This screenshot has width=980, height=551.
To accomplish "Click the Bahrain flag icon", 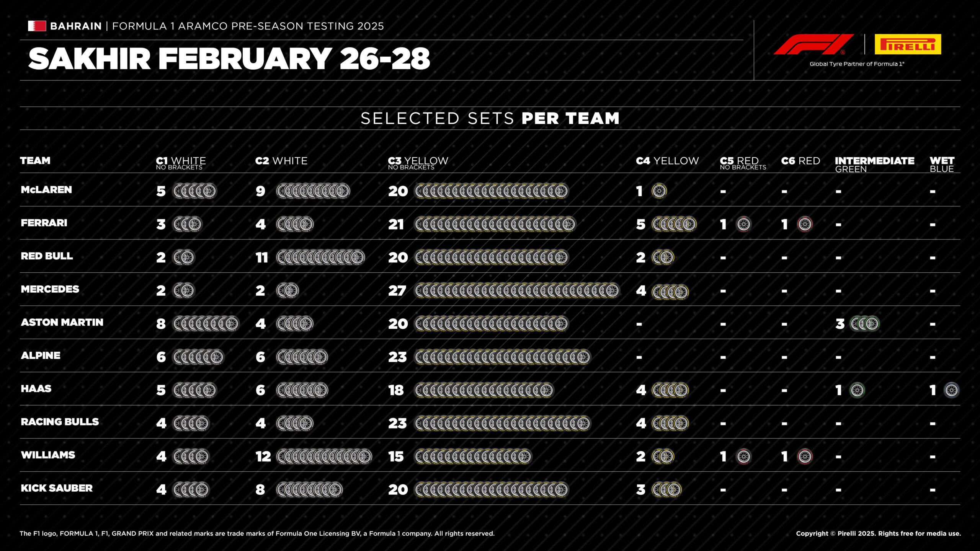I will 37,26.
